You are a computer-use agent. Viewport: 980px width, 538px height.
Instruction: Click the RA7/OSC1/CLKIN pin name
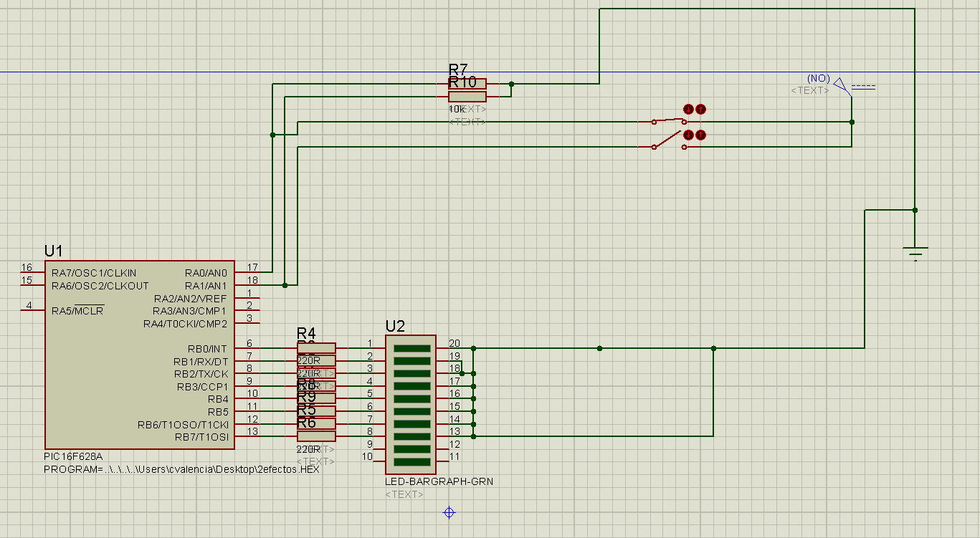click(94, 273)
